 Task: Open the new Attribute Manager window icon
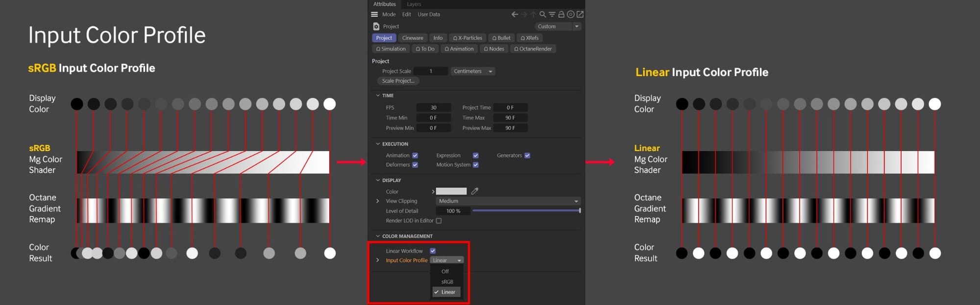click(580, 14)
